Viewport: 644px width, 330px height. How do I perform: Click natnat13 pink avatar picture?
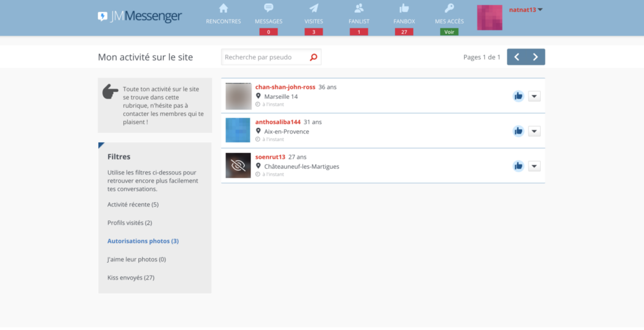point(489,18)
